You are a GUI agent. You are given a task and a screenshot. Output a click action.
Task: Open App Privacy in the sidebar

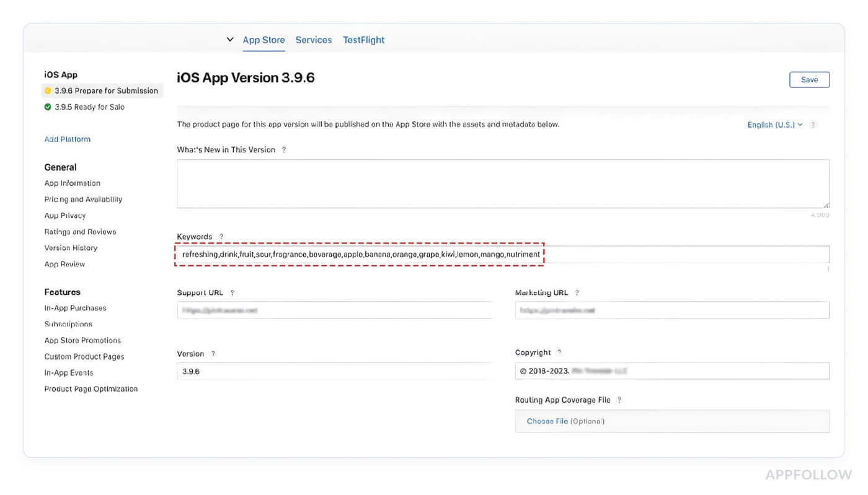coord(64,215)
